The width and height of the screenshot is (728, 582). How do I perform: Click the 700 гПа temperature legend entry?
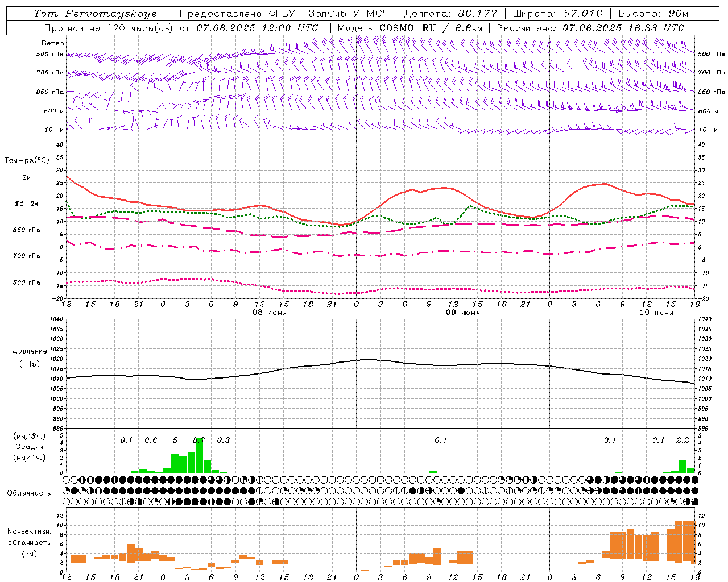[26, 256]
